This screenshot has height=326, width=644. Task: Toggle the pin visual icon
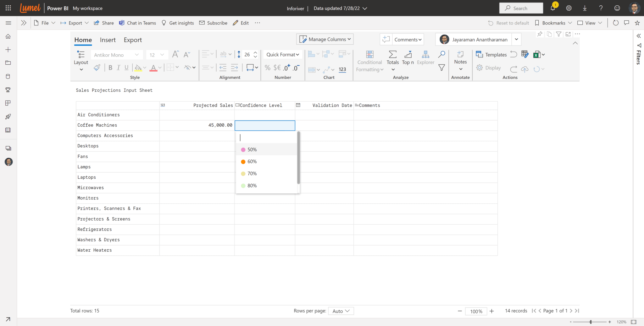(540, 34)
